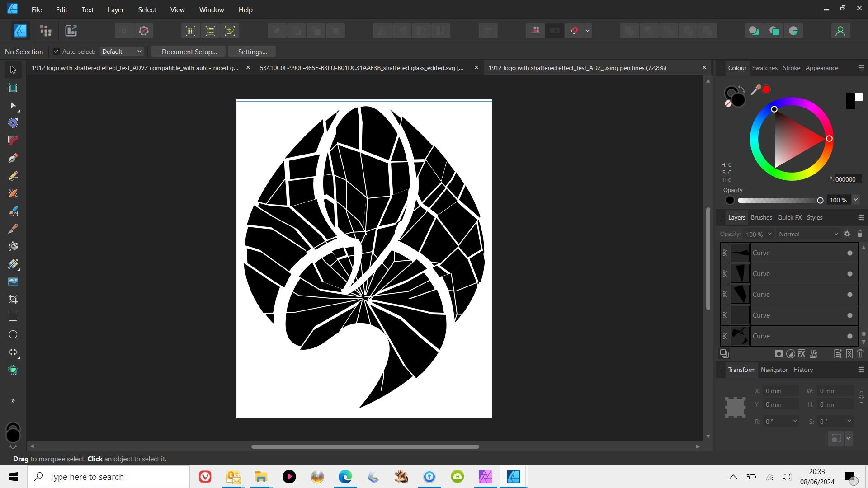The height and width of the screenshot is (488, 868).
Task: Uncheck the Auto-select checkbox
Action: coord(56,52)
